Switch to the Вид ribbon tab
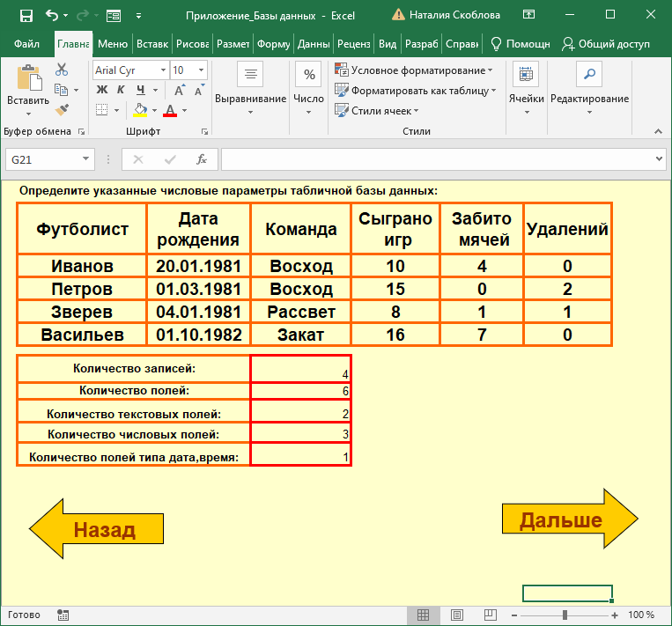The width and height of the screenshot is (672, 626). [x=388, y=44]
